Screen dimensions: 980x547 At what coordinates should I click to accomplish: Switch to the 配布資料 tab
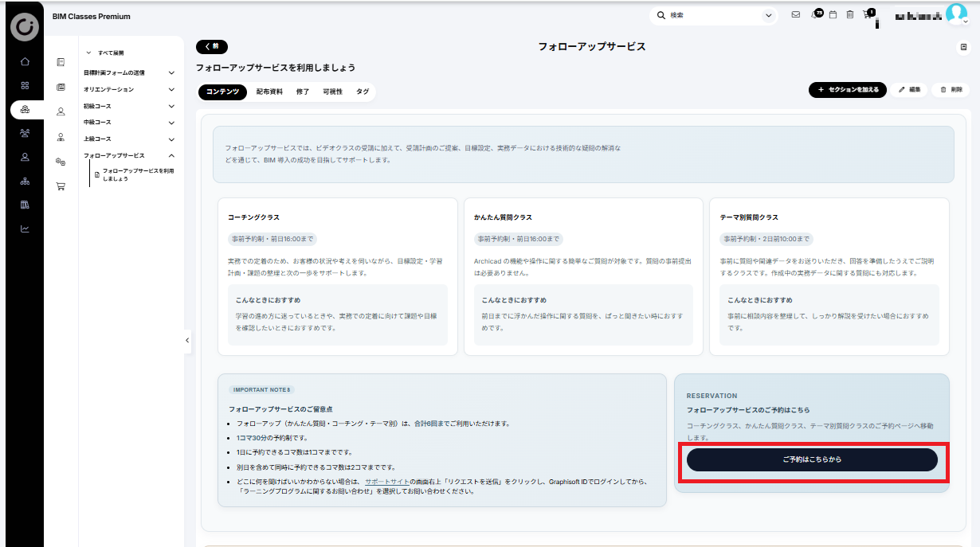pos(269,92)
